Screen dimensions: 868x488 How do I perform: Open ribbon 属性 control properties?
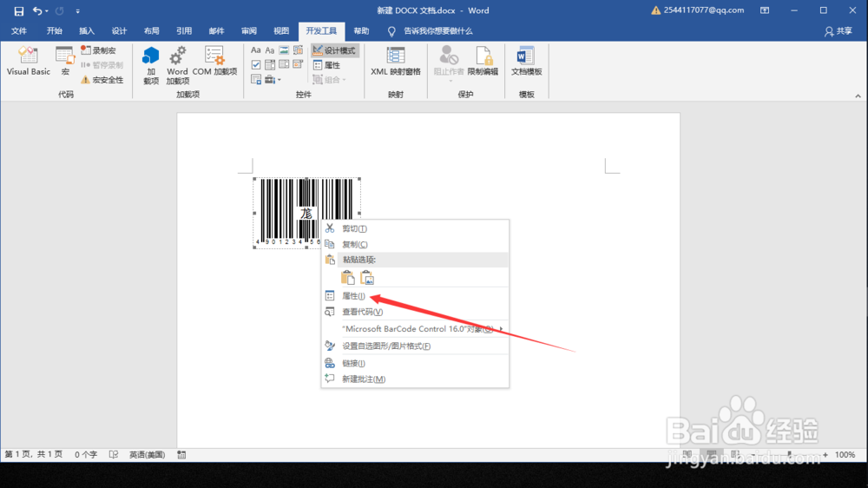point(327,65)
